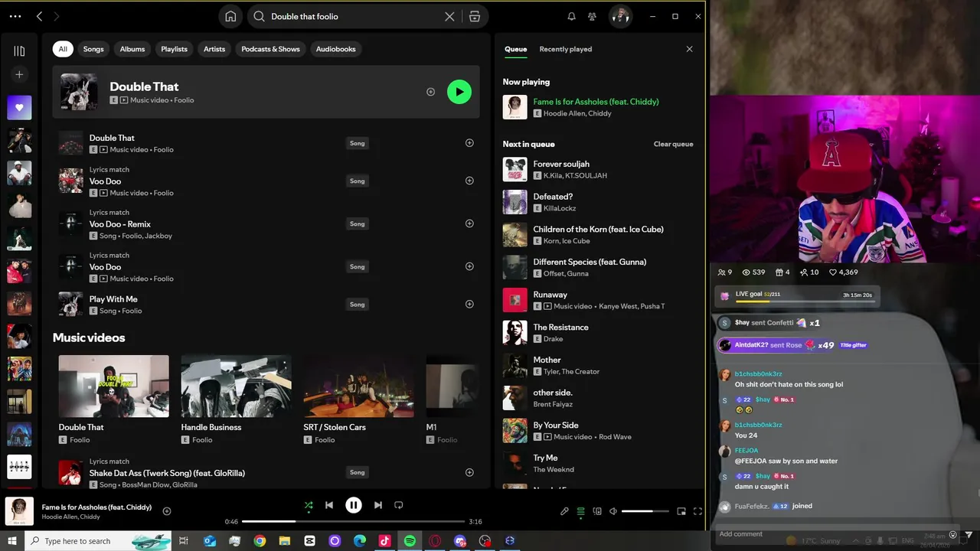The image size is (980, 551).
Task: Open connect to a device
Action: coord(597,511)
